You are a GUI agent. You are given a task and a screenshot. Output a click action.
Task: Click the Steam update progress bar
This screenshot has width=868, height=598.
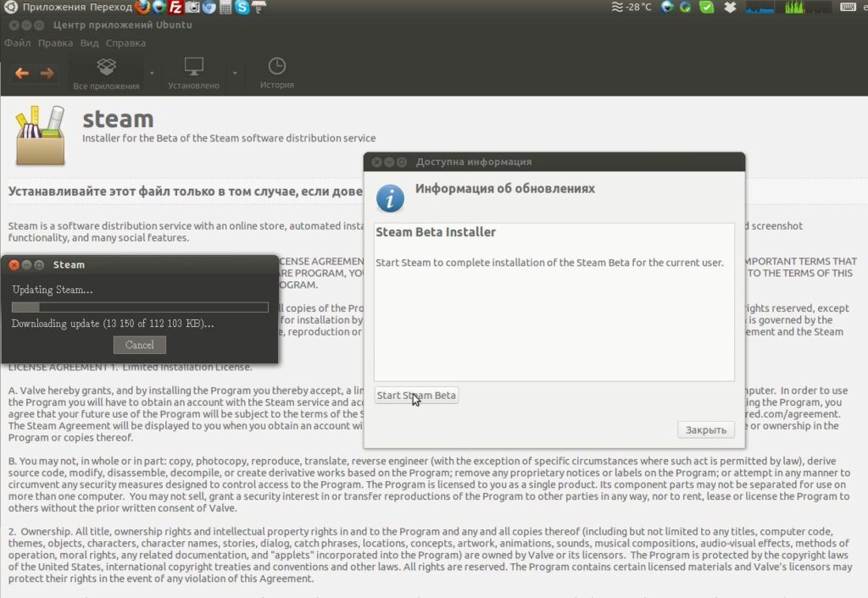tap(140, 307)
